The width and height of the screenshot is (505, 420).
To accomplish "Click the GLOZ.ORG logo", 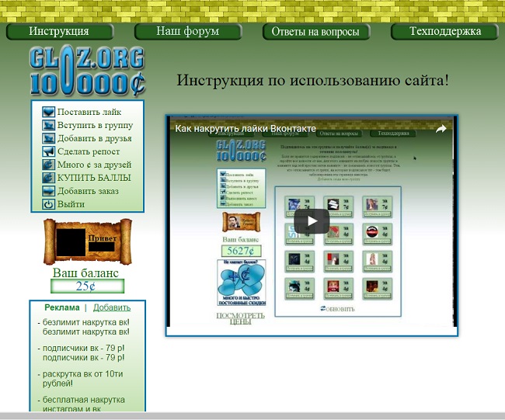I will click(x=87, y=71).
